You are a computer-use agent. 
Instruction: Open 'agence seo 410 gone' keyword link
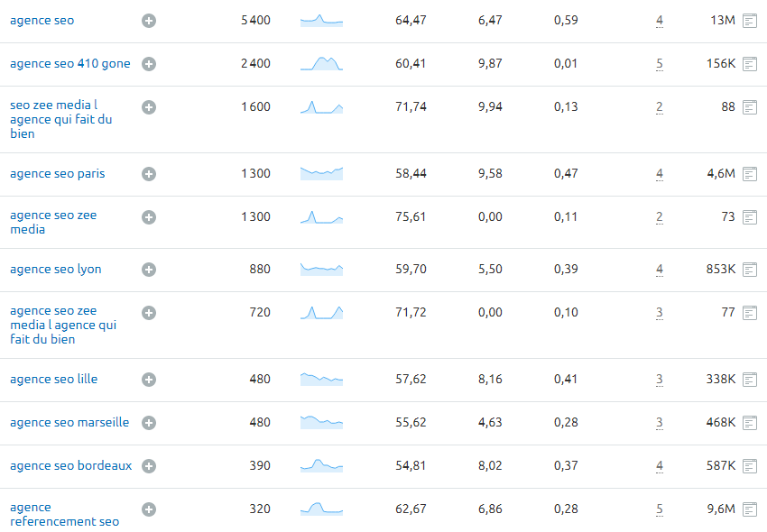click(x=70, y=63)
